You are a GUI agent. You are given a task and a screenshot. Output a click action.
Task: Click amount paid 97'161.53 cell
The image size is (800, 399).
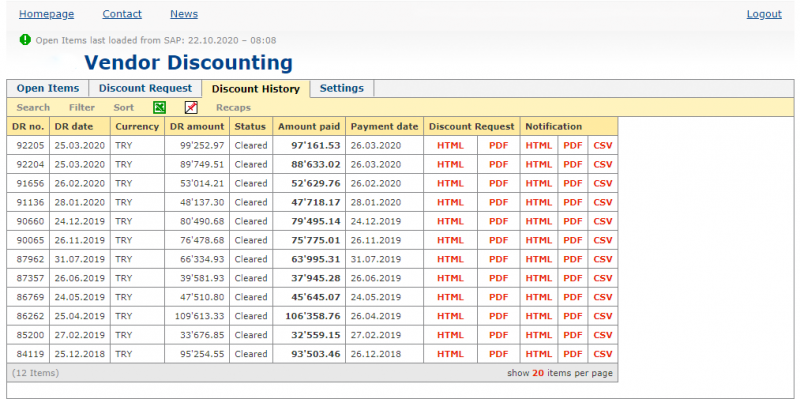(x=309, y=145)
